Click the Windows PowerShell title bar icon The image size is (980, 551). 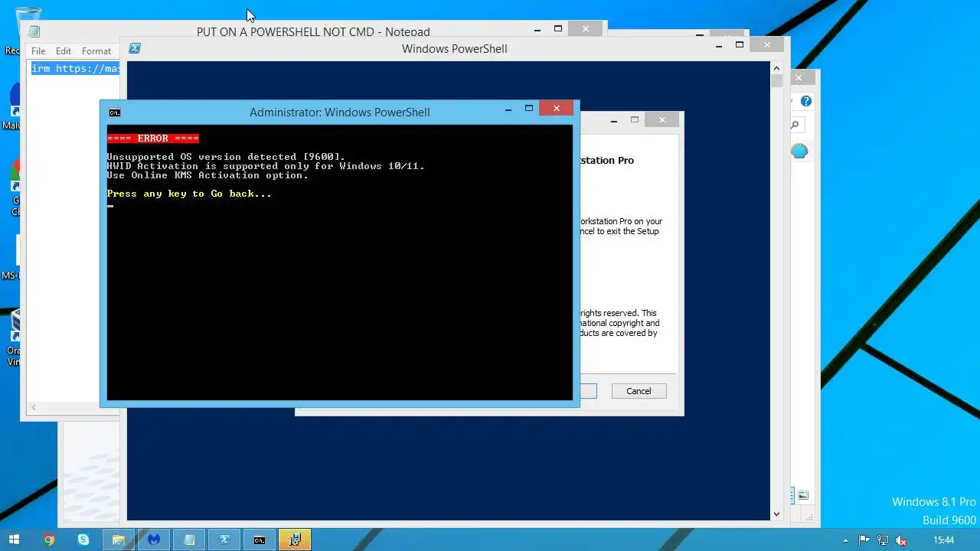[x=135, y=48]
